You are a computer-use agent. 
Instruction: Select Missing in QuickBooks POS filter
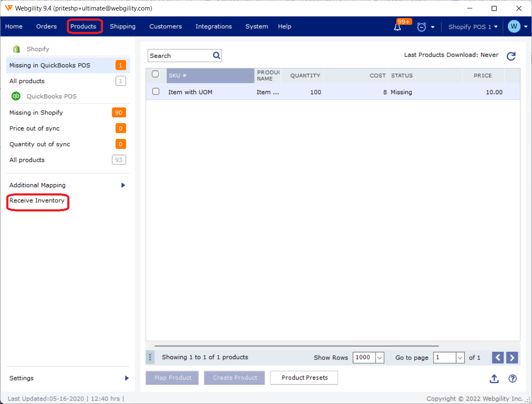(x=68, y=65)
